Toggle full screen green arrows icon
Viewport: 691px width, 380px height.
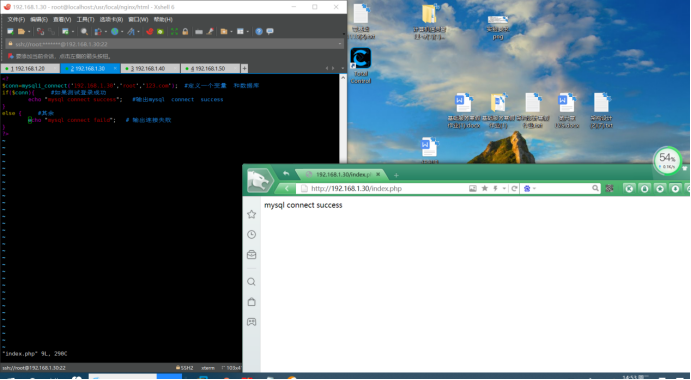pos(174,31)
